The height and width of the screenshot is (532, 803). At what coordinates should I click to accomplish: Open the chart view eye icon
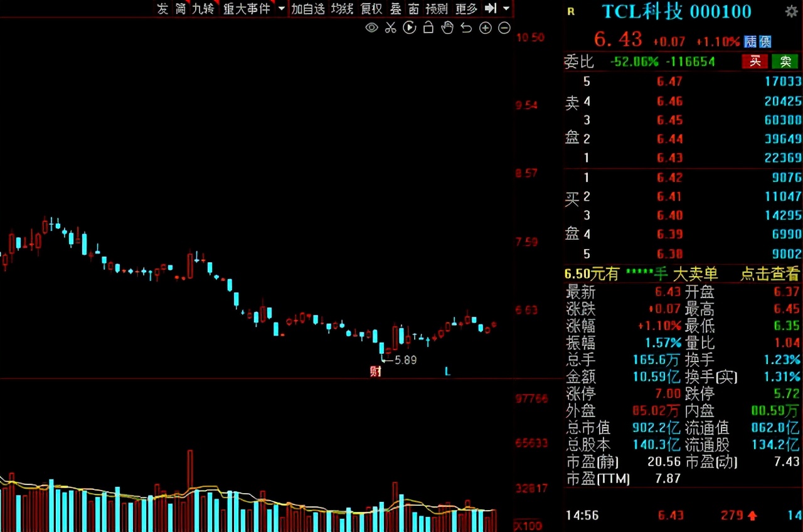click(x=371, y=28)
